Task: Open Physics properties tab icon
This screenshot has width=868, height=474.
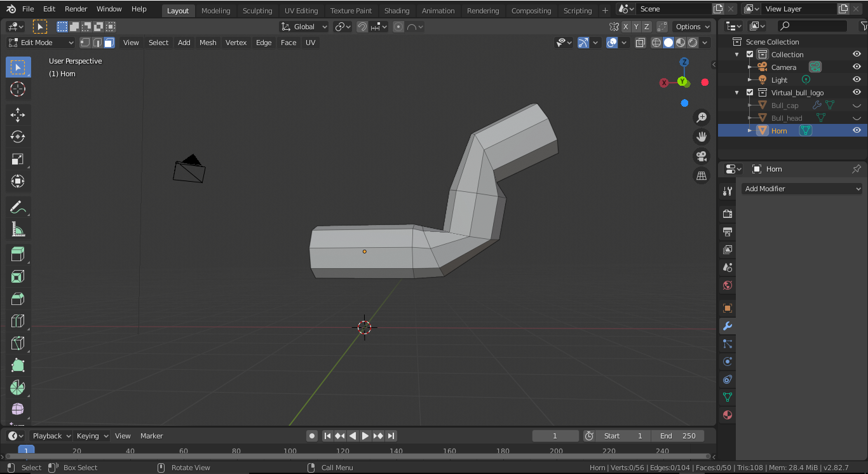Action: point(728,362)
